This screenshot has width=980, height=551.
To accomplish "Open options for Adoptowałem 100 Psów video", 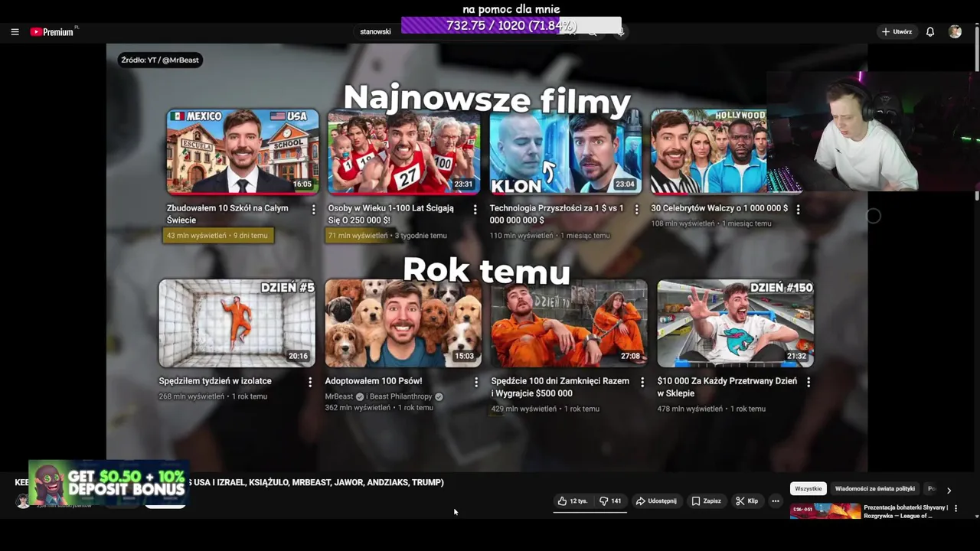I will 476,382.
